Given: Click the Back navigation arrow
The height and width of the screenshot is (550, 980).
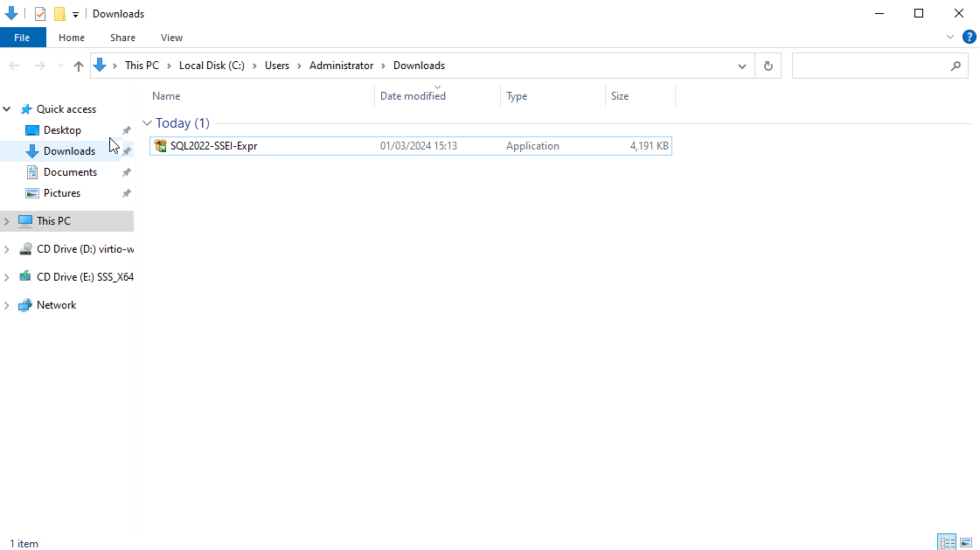Looking at the screenshot, I should tap(14, 66).
